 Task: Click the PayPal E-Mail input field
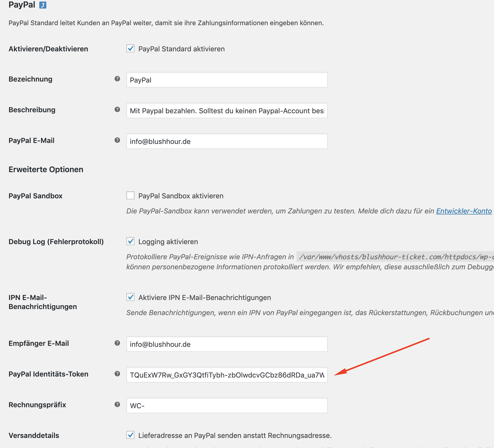[x=227, y=141]
